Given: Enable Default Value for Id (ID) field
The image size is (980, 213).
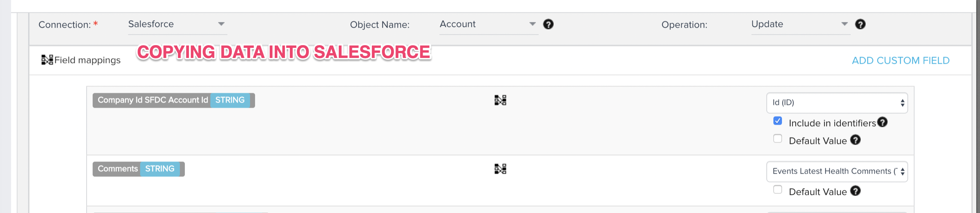Looking at the screenshot, I should (x=778, y=138).
